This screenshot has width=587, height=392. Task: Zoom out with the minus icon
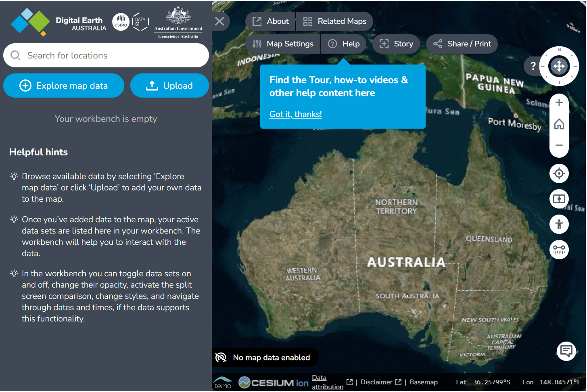tap(559, 145)
